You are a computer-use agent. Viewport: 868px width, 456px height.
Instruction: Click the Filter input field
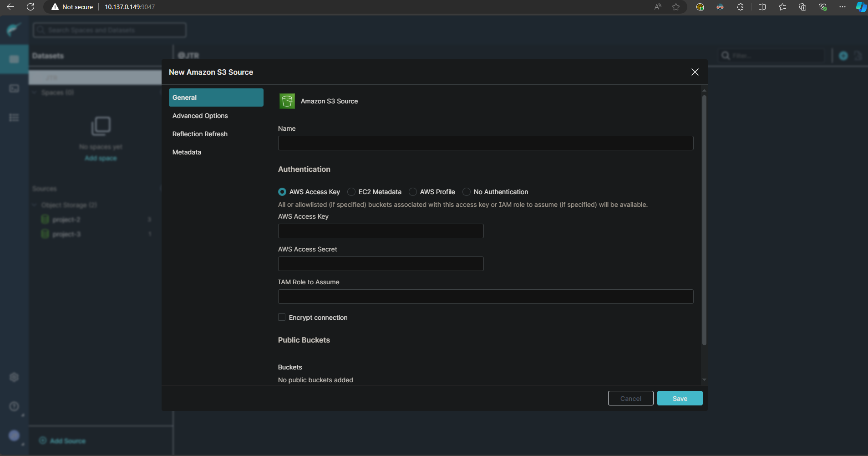tap(772, 56)
